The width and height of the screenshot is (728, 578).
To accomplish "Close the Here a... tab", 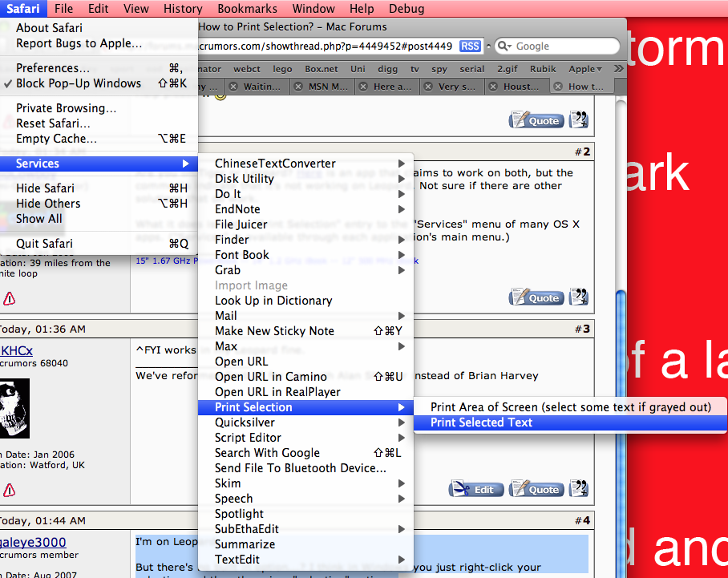I will (x=363, y=87).
